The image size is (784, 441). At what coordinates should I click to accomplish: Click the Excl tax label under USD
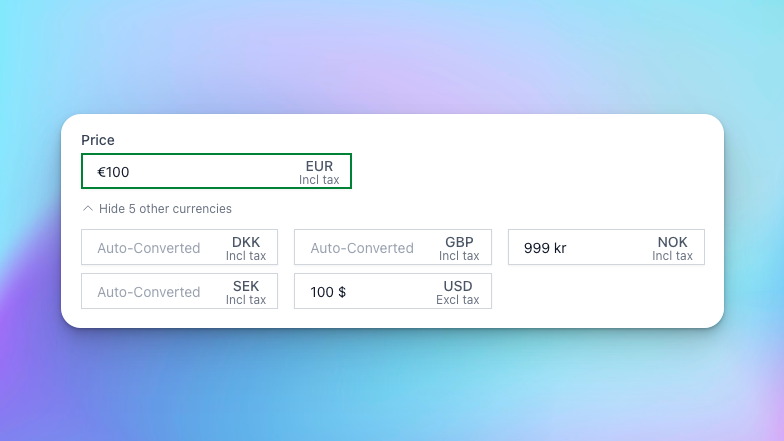458,300
